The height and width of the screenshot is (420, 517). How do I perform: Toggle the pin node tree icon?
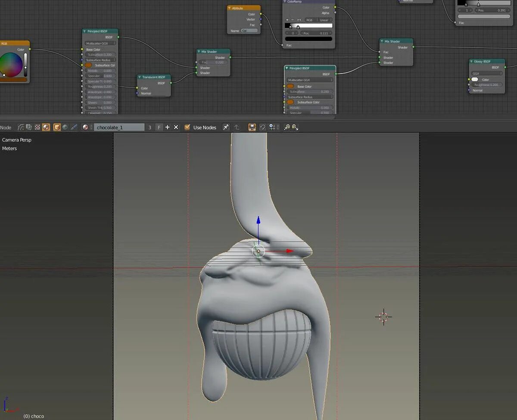point(226,127)
